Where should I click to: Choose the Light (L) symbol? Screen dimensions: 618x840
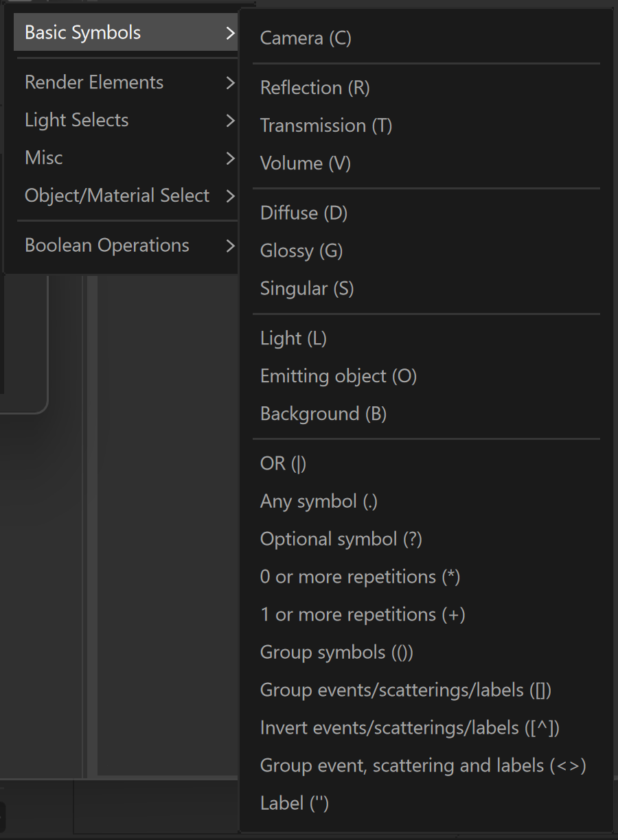pos(426,338)
